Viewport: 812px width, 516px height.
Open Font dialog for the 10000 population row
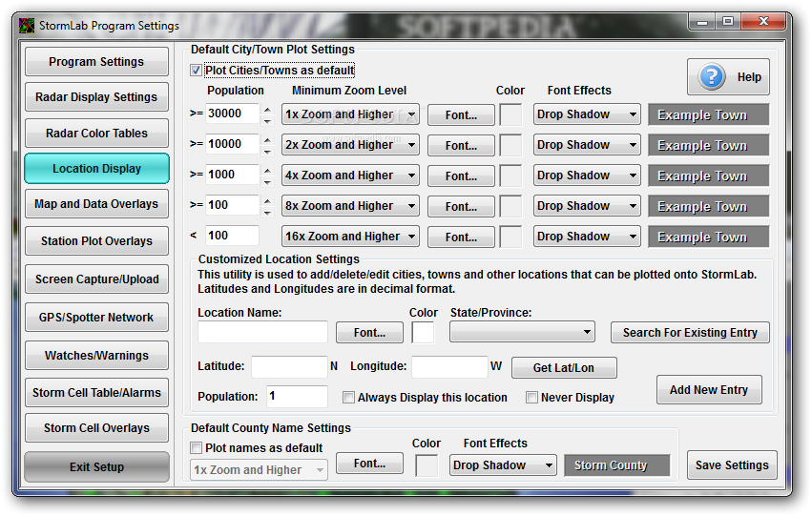pyautogui.click(x=461, y=145)
